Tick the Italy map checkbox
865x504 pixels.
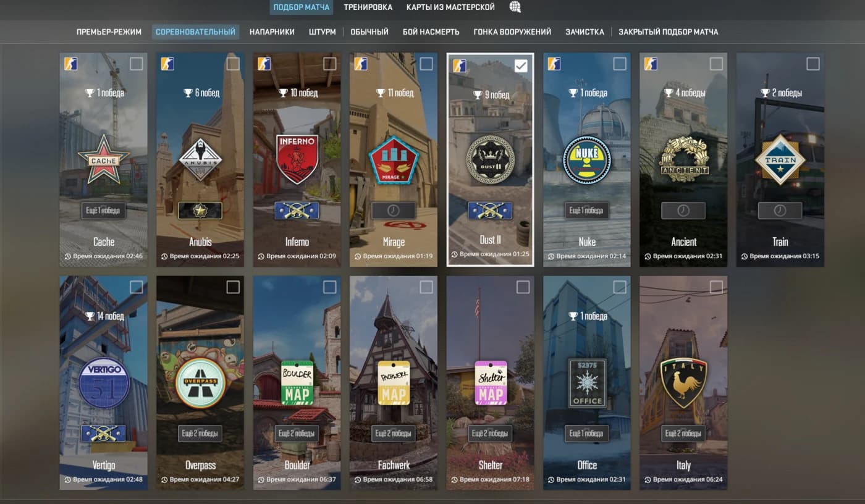pyautogui.click(x=716, y=287)
